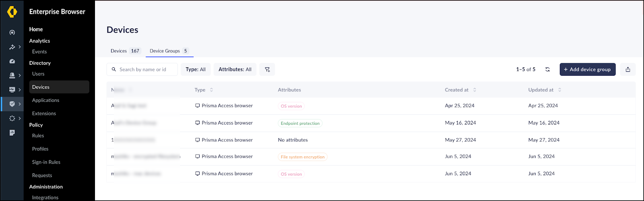Image resolution: width=644 pixels, height=201 pixels.
Task: Click the speedometer dashboard icon in the left rail
Action: [12, 61]
